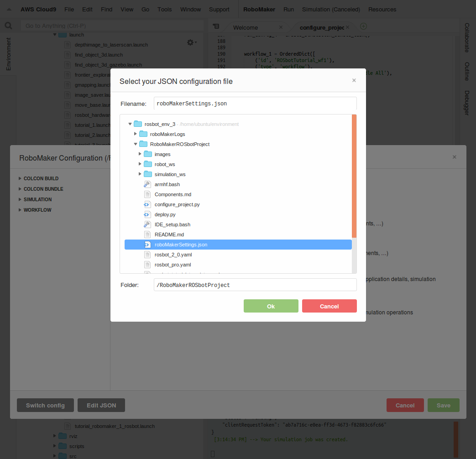This screenshot has height=459, width=476.
Task: Click the Edit JSON button
Action: click(101, 405)
